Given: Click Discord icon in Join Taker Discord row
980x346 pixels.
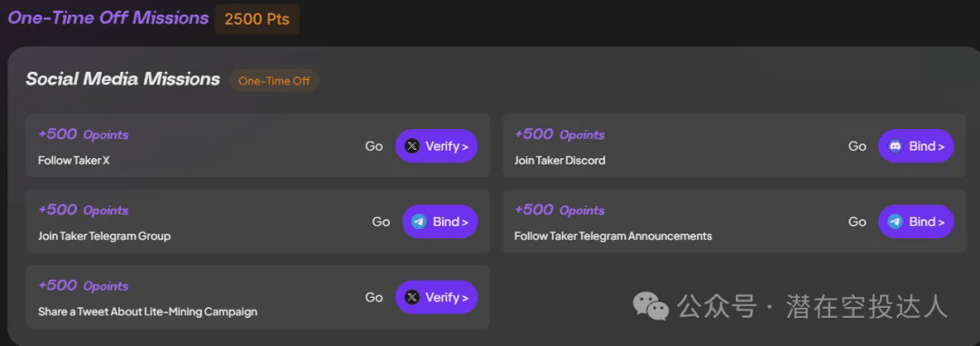Looking at the screenshot, I should [x=896, y=146].
